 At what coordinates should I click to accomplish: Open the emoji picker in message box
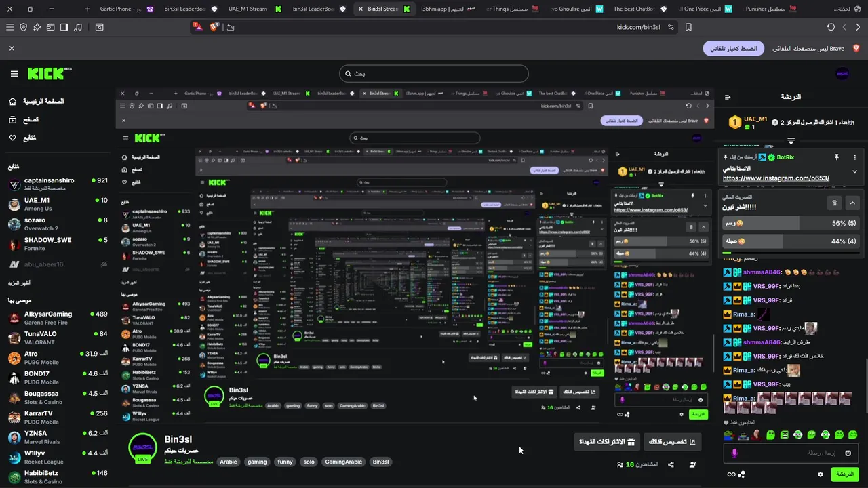coord(848,453)
